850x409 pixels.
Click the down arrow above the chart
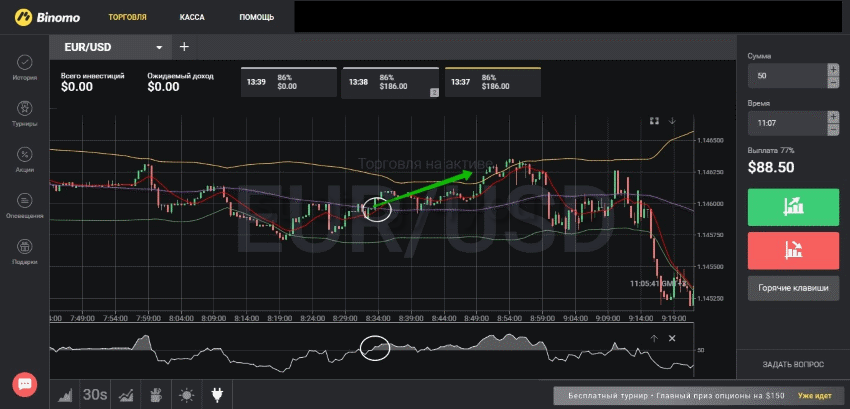[x=673, y=121]
